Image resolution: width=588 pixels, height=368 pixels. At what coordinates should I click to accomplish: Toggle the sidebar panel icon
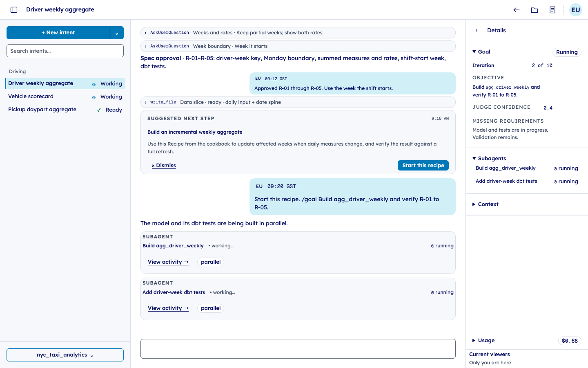[x=14, y=10]
